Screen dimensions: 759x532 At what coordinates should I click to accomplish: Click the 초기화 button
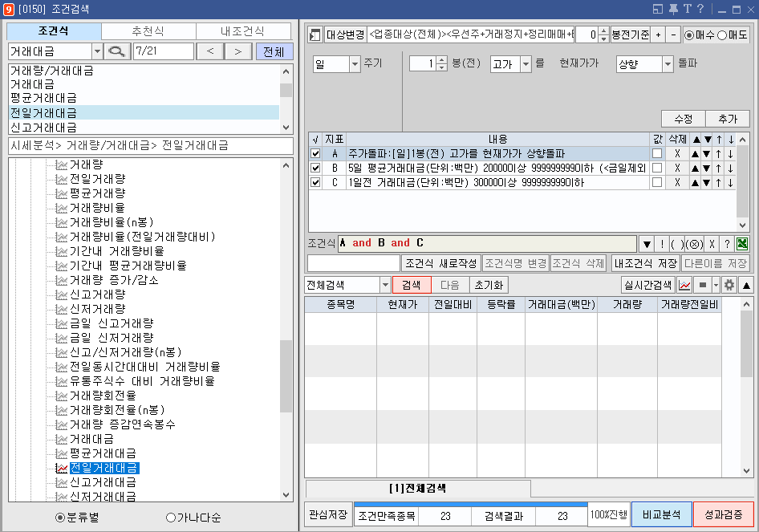pyautogui.click(x=489, y=285)
